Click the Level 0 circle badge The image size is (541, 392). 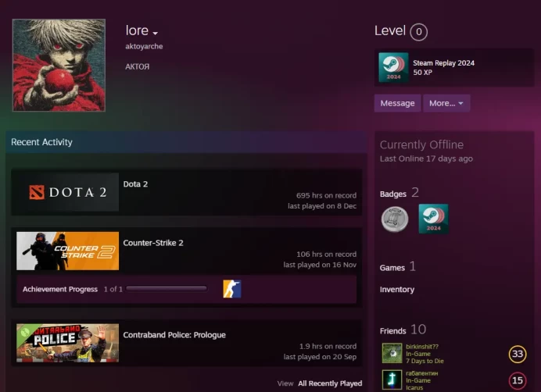click(x=418, y=32)
